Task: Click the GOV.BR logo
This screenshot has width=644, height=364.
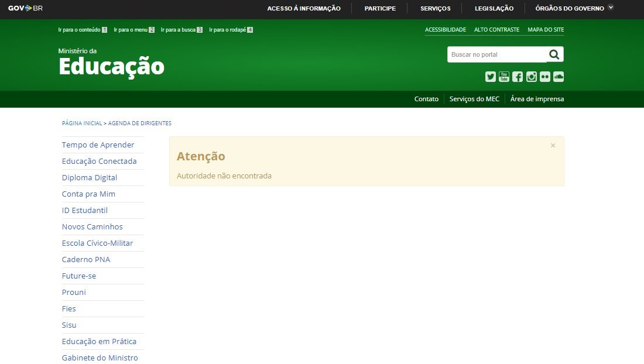Action: [x=25, y=8]
